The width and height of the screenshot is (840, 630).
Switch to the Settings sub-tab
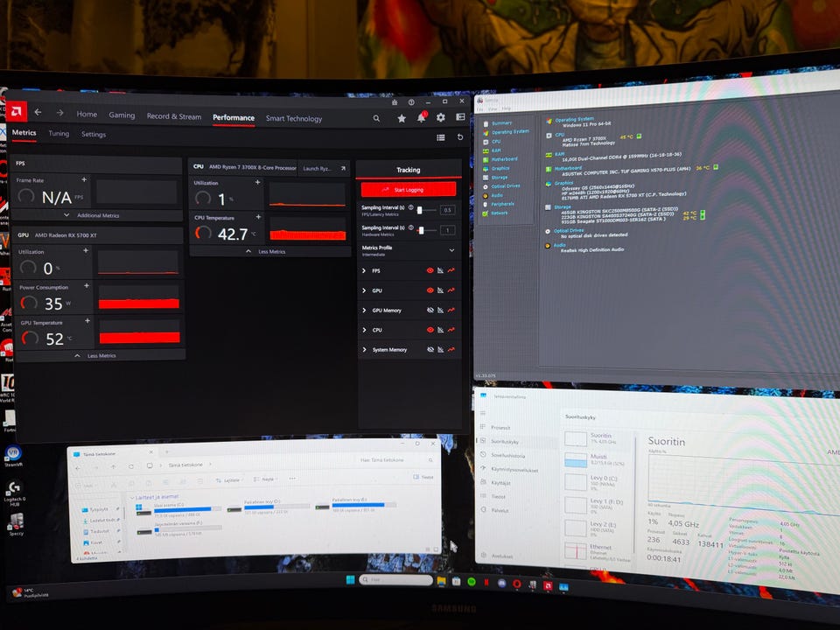[94, 135]
